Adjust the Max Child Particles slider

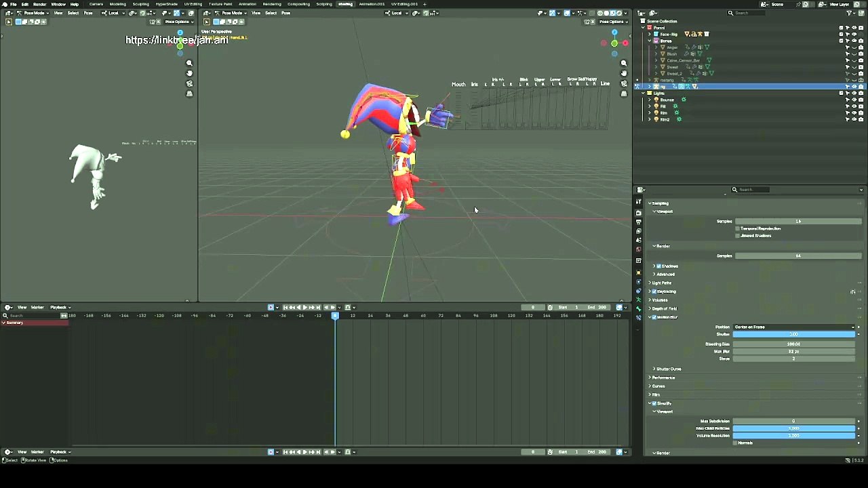point(794,428)
